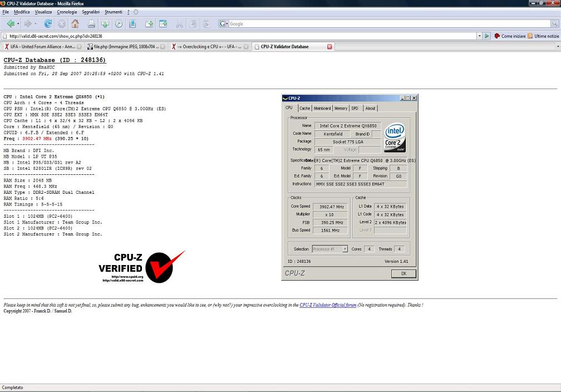
Task: Open the Segnalibri menu
Action: (91, 12)
